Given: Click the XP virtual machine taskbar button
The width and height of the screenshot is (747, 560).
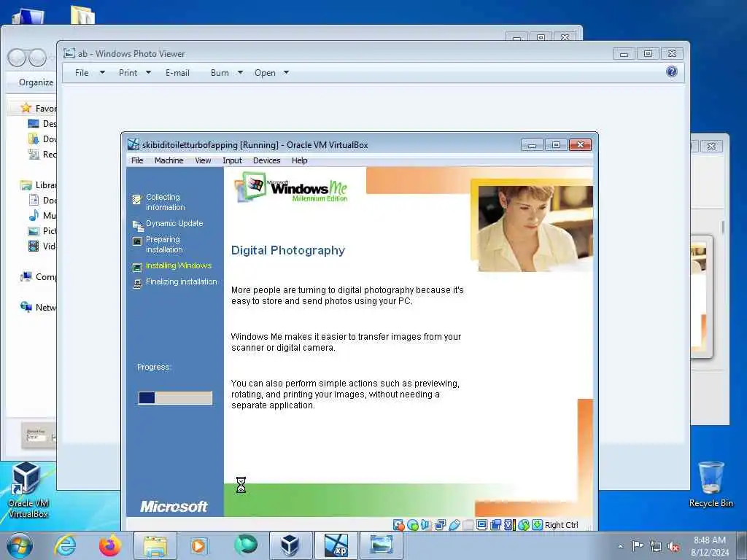Looking at the screenshot, I should [x=336, y=545].
